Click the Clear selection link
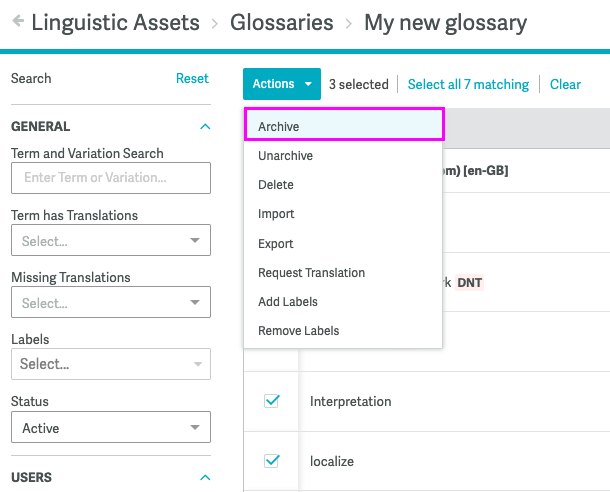 (565, 84)
